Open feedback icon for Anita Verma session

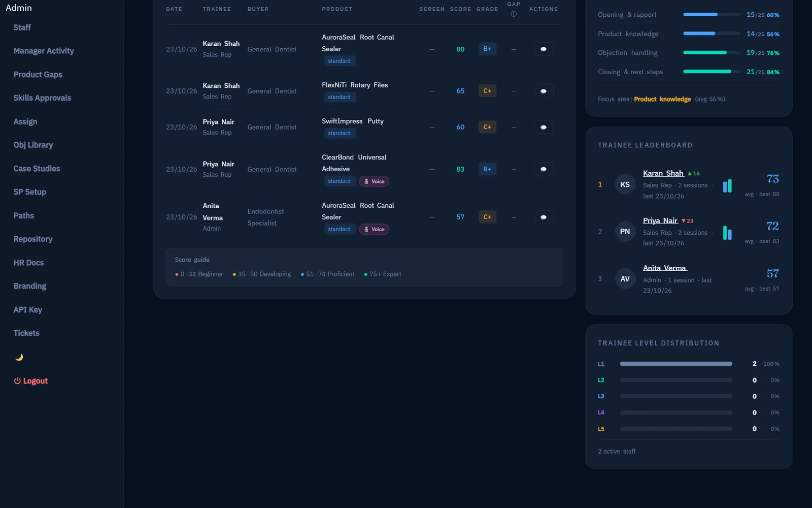point(544,217)
